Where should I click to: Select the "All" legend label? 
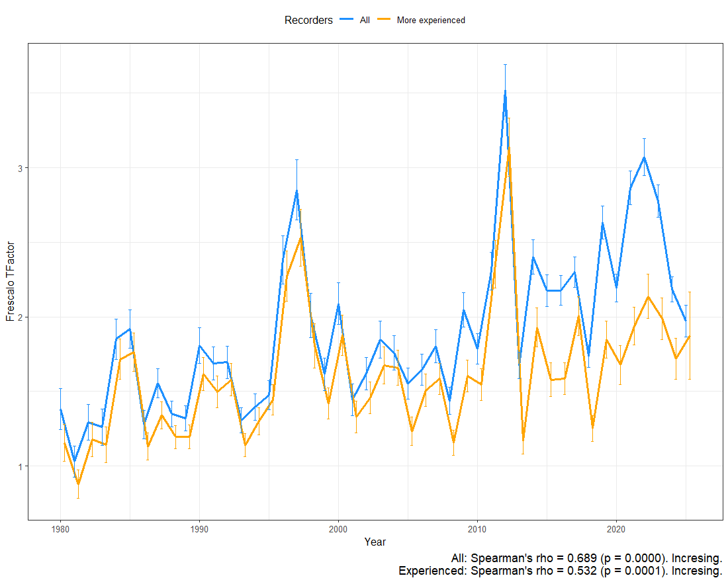pos(365,20)
